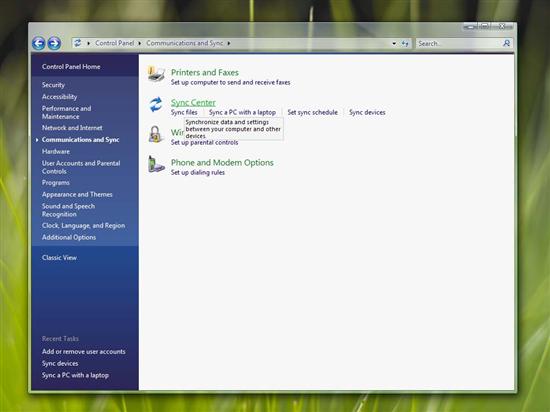Screen dimensions: 550x412
Task: Open the Sync Center heading link
Action: tap(193, 102)
